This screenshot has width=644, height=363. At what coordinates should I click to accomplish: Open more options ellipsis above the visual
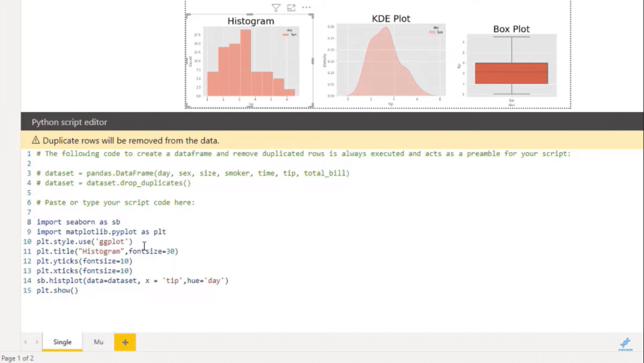pyautogui.click(x=306, y=8)
